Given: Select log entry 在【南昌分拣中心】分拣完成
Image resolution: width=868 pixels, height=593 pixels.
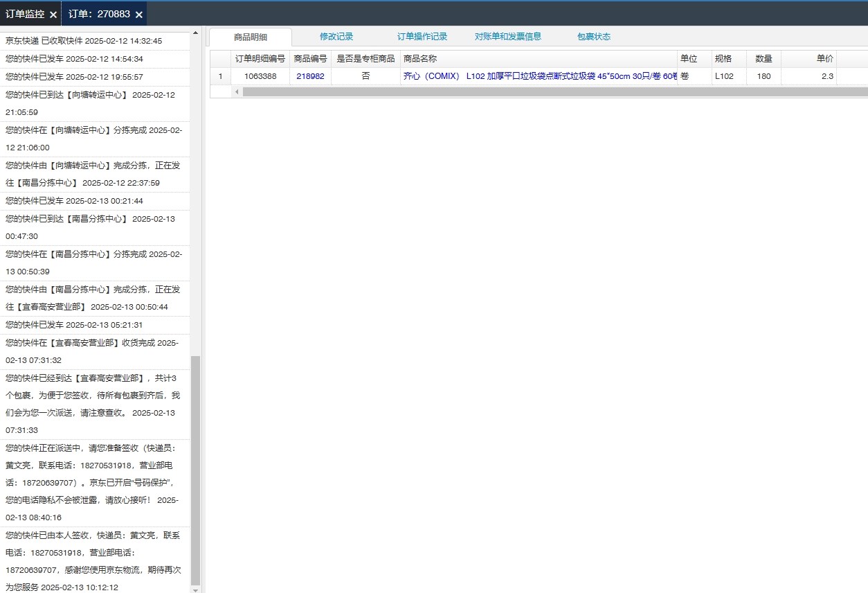Looking at the screenshot, I should (95, 263).
